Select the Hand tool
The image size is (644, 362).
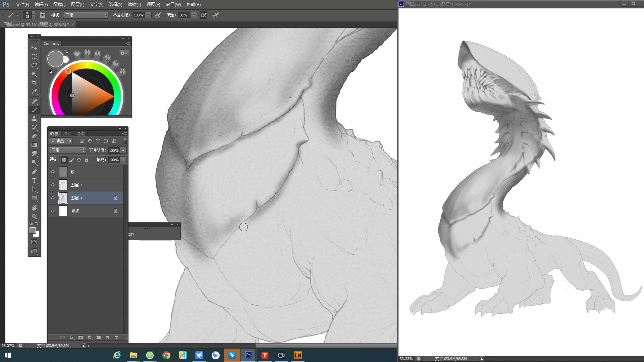34,208
